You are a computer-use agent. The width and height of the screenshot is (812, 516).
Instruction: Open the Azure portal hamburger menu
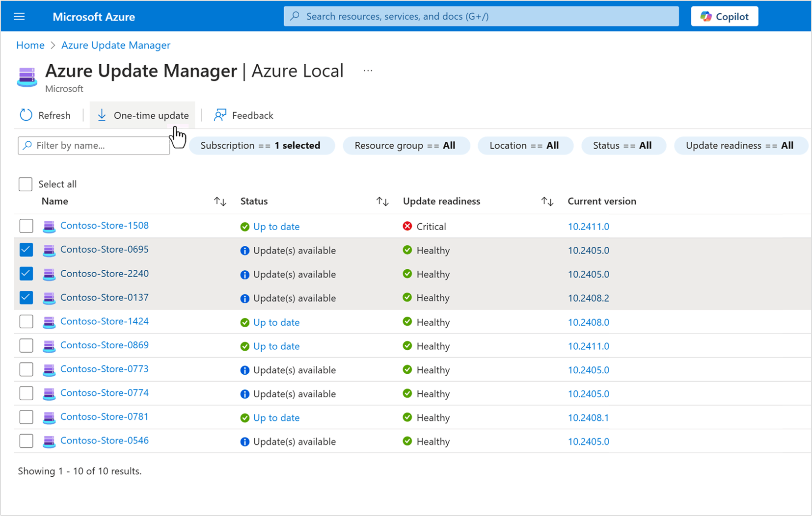click(x=19, y=16)
